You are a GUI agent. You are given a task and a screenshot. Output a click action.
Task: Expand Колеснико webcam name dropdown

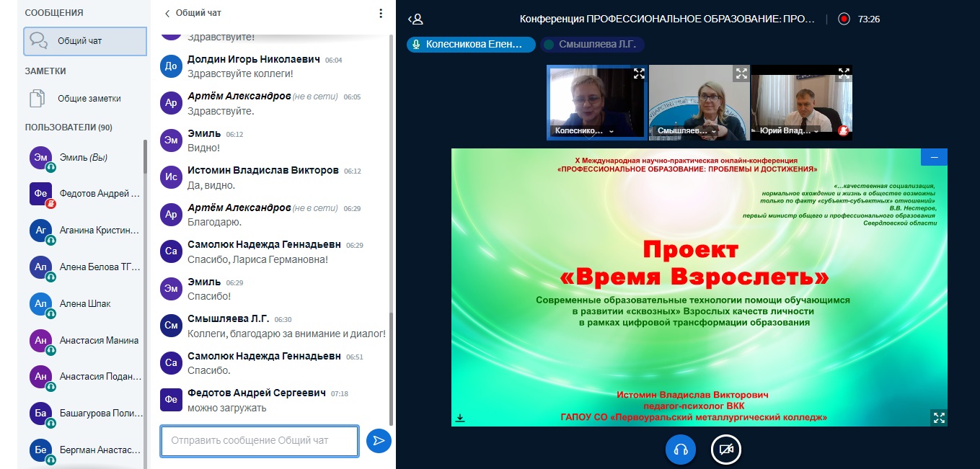[612, 132]
